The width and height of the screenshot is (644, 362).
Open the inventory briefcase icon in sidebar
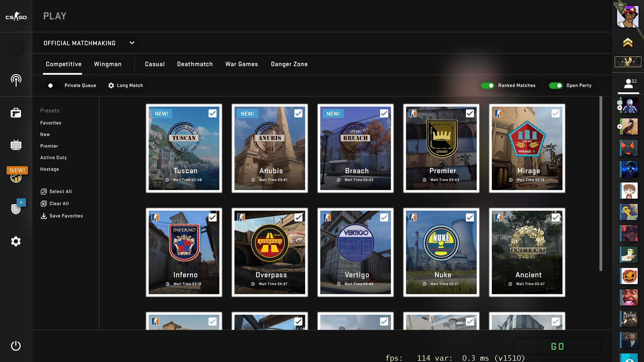tap(16, 113)
